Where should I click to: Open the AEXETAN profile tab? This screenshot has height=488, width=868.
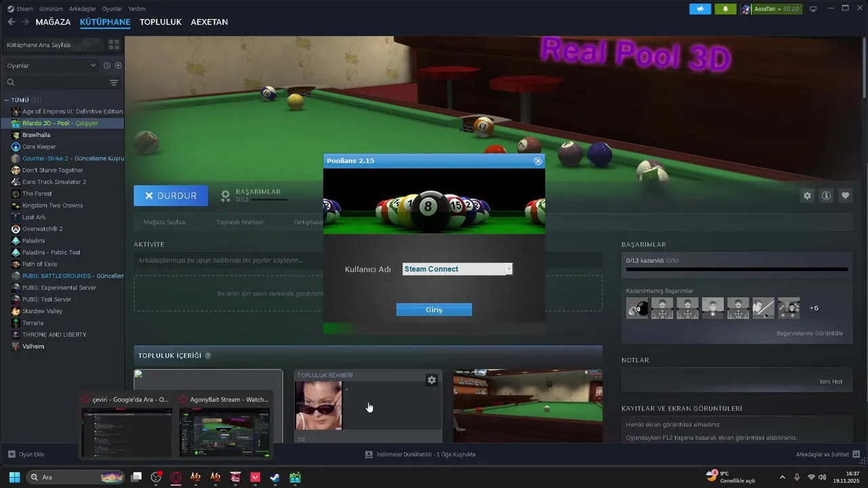tap(210, 22)
